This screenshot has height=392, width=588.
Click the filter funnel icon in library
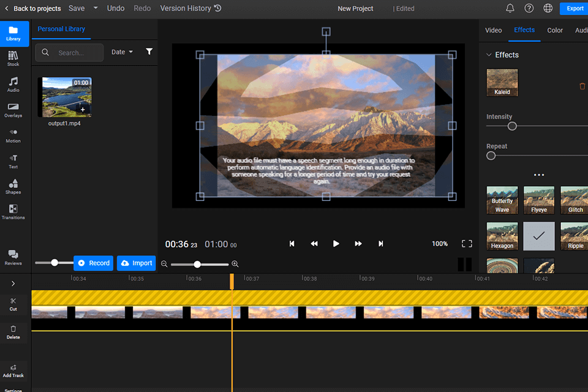[x=149, y=52]
